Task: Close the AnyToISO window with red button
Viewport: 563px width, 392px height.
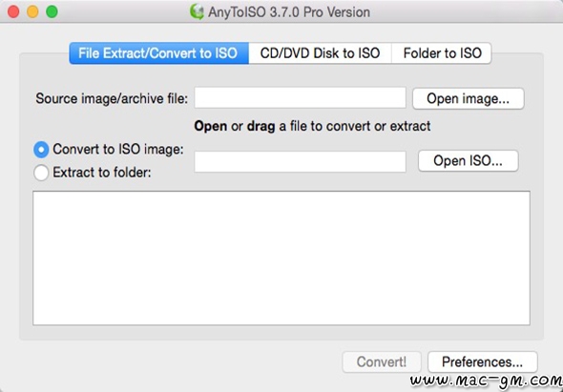Action: pyautogui.click(x=13, y=11)
